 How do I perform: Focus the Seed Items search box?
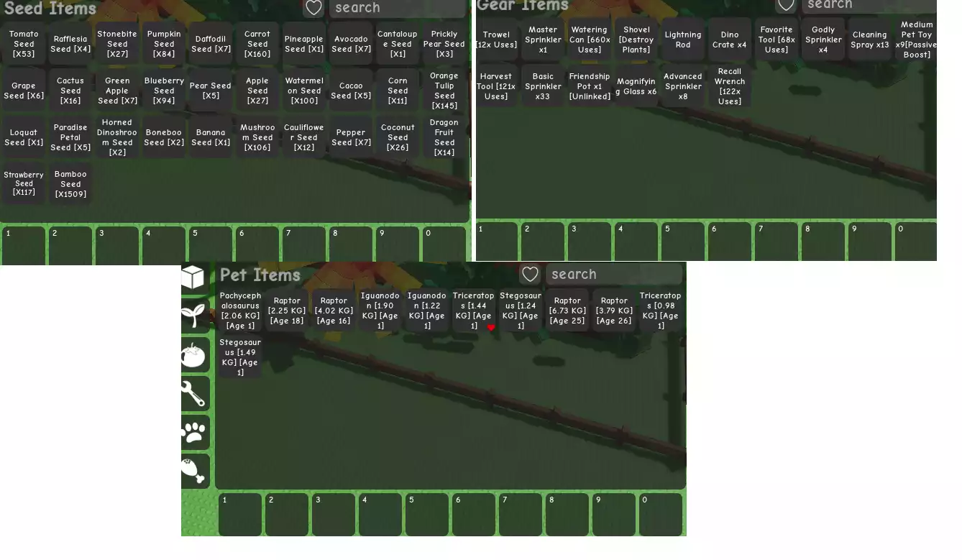click(x=397, y=8)
